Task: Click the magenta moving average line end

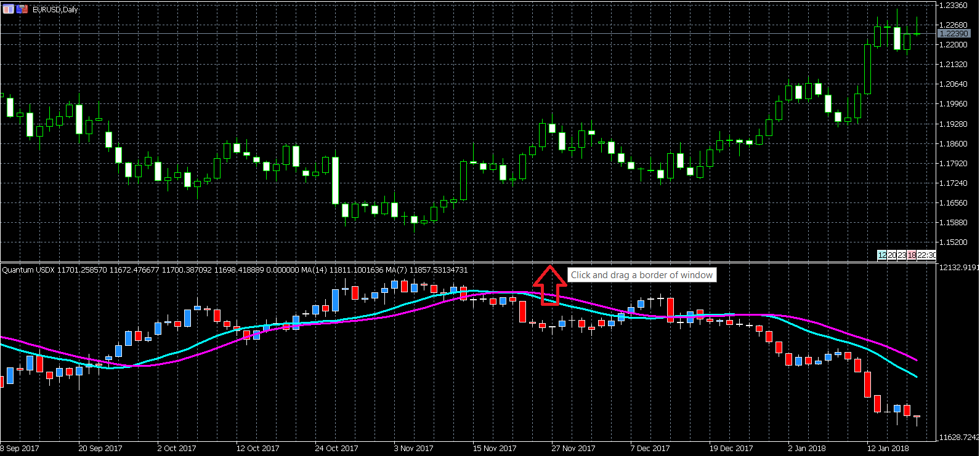Action: (x=917, y=360)
